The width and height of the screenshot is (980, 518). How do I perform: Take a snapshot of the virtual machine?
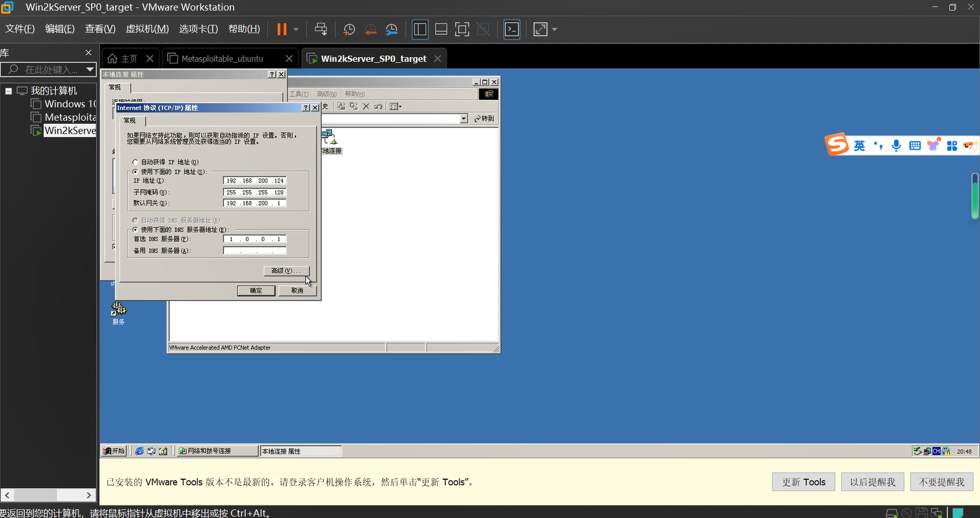349,29
